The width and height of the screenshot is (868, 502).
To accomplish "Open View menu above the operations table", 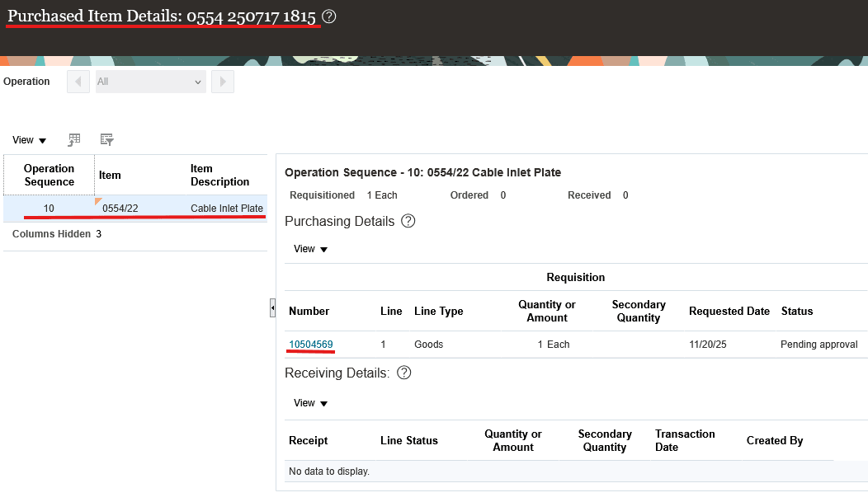I will coord(29,141).
